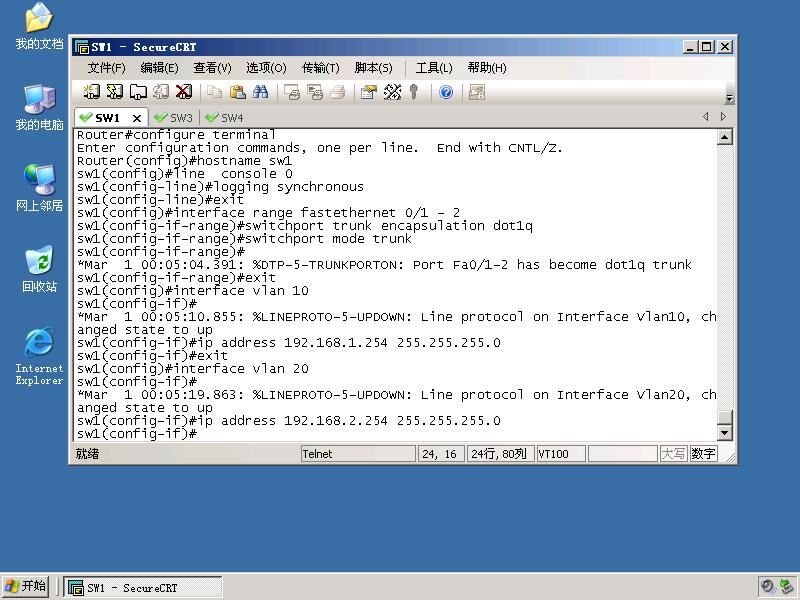Switch to the SW3 tab
Viewport: 800px width, 600px height.
click(174, 118)
